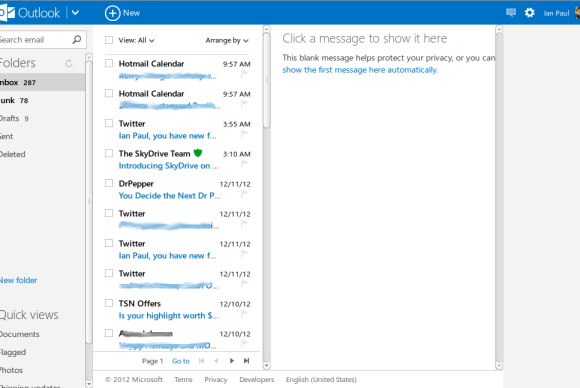Open the Sent folder
The width and height of the screenshot is (580, 388).
click(42, 136)
